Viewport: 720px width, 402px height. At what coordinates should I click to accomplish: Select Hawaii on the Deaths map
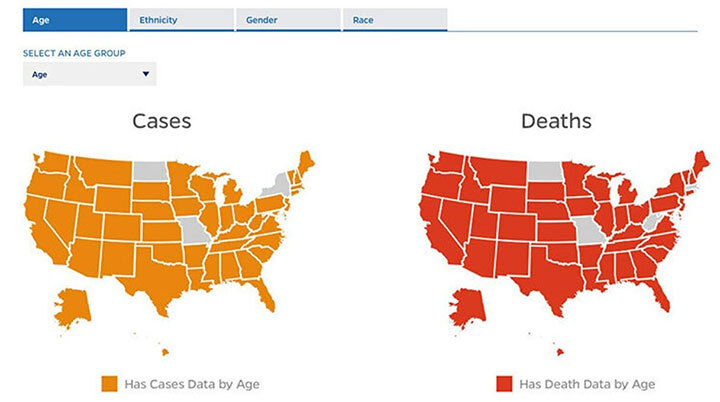(x=560, y=352)
